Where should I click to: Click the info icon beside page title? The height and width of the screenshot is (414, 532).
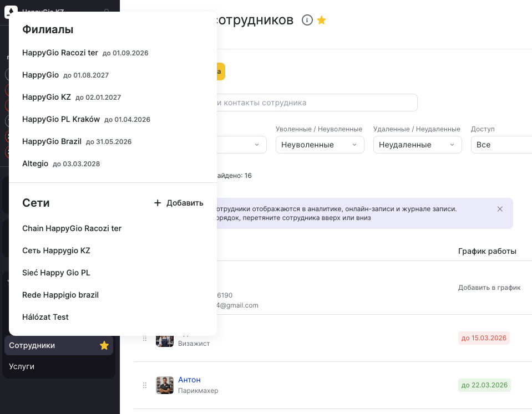coord(307,20)
